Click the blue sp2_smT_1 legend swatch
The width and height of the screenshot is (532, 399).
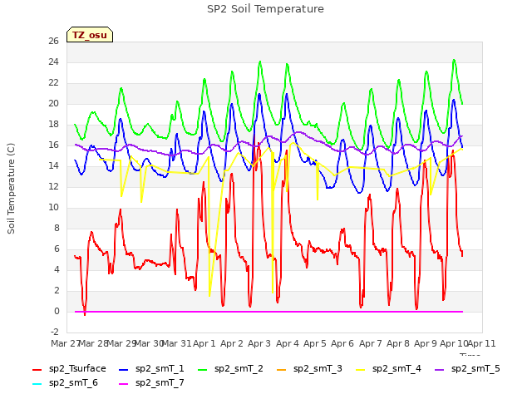tap(124, 369)
